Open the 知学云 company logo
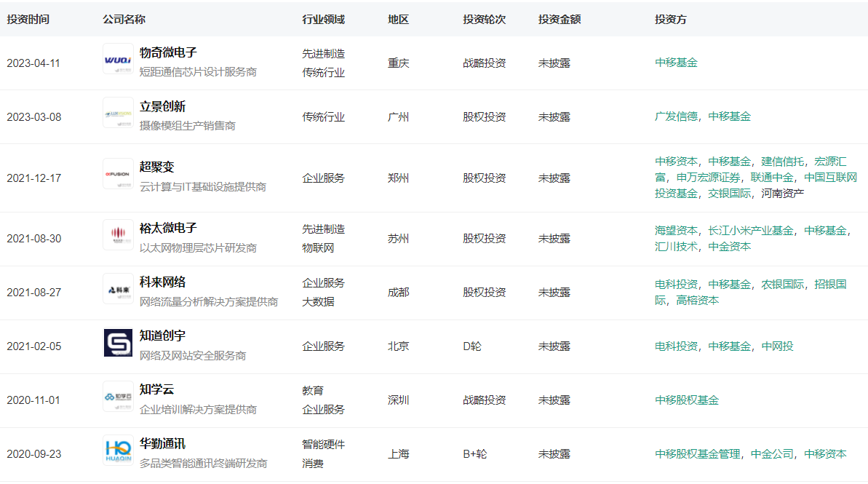The height and width of the screenshot is (484, 868). [118, 396]
